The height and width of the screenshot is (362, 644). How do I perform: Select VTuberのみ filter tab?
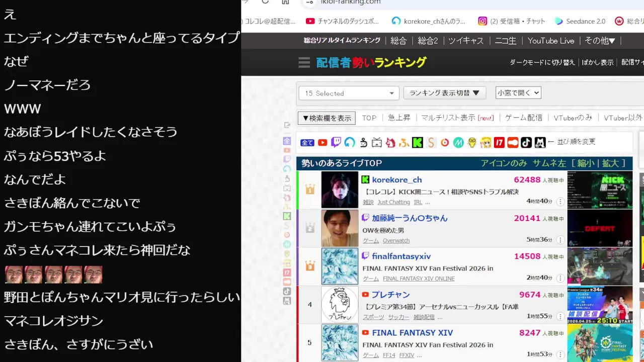pyautogui.click(x=573, y=118)
